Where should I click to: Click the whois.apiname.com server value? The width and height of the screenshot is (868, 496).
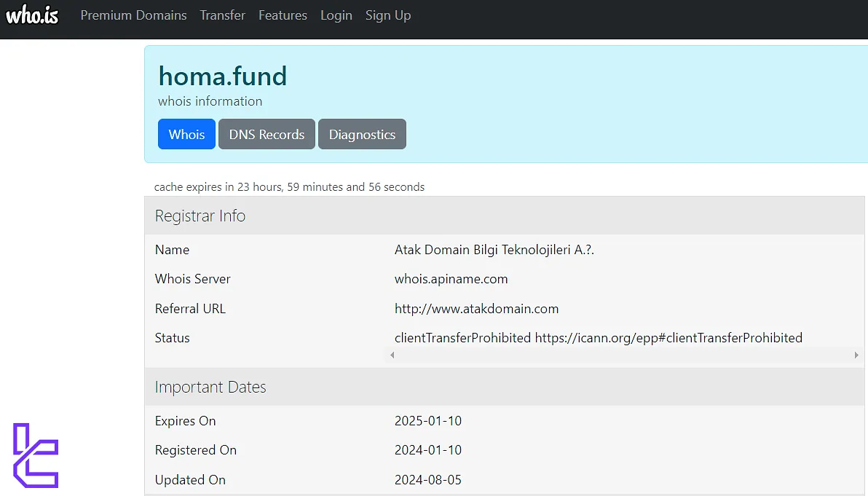pos(451,279)
